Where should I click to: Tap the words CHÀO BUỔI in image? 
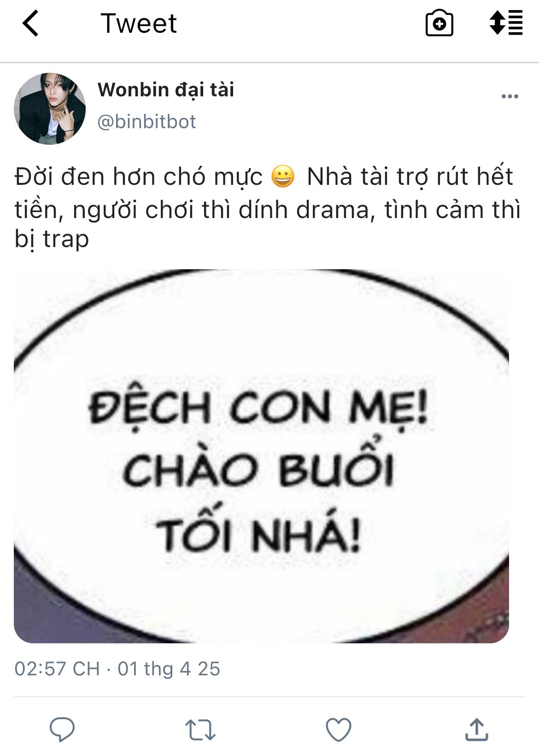[258, 466]
